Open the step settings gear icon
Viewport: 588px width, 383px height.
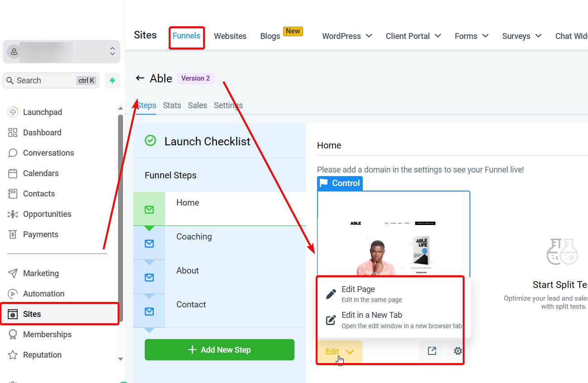click(458, 351)
